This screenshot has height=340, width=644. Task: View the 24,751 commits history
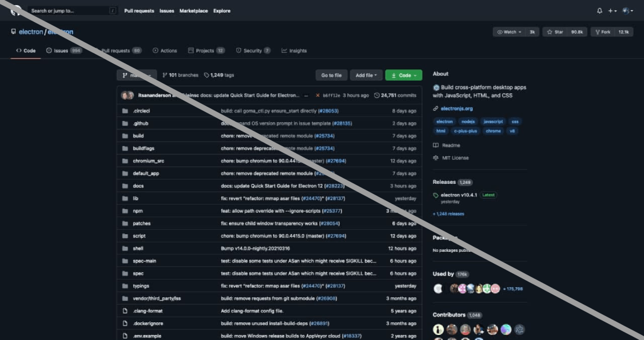point(395,95)
